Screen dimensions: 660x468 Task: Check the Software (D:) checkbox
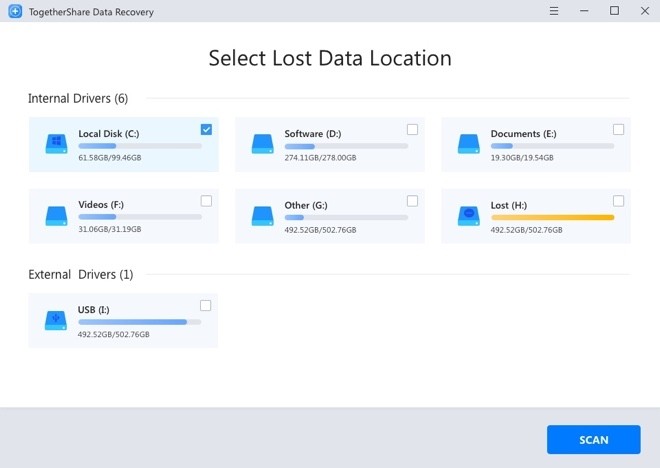pos(412,129)
